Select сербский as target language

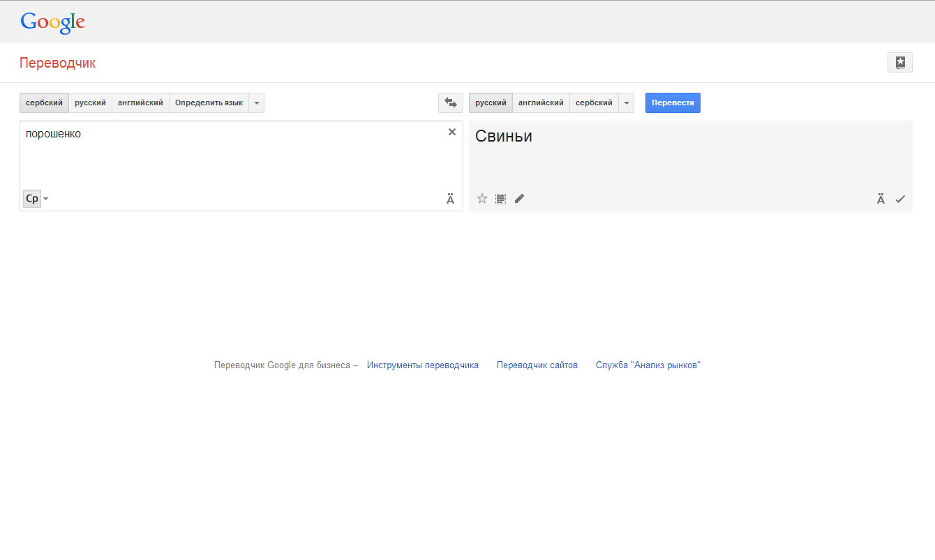pos(594,103)
